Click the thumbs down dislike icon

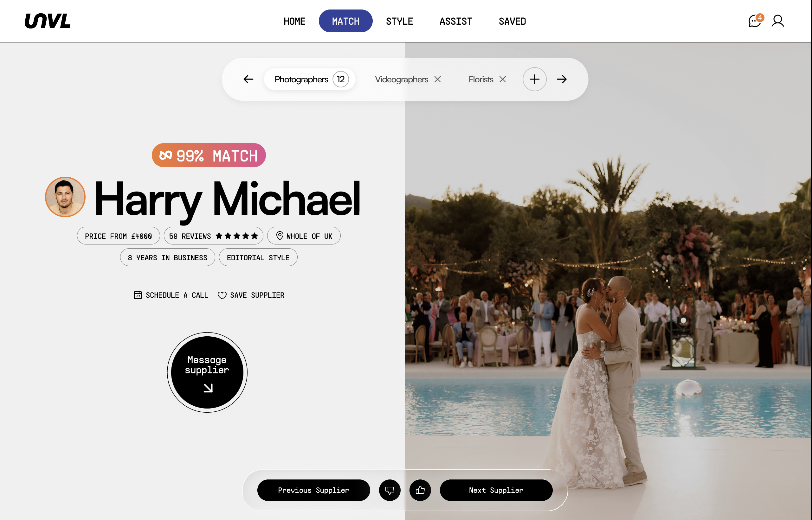coord(390,490)
